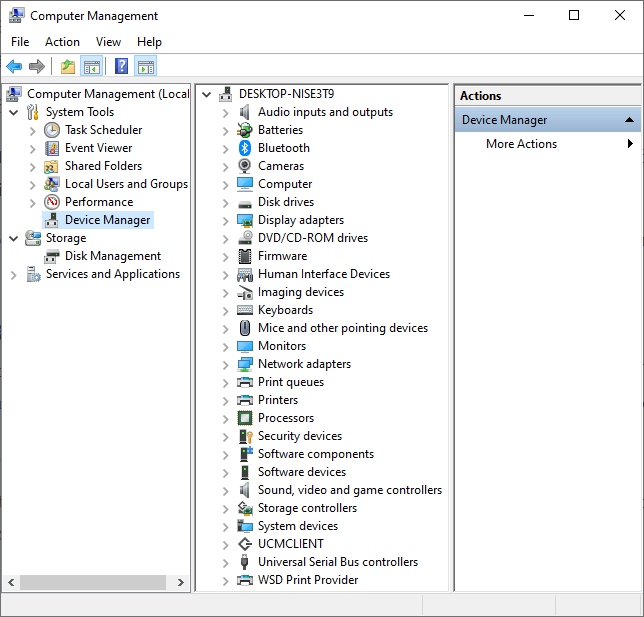Screen dimensions: 644x617
Task: Open the More Actions submenu
Action: (x=548, y=144)
